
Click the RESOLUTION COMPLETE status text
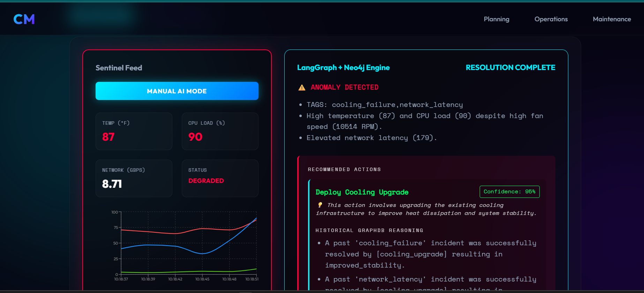click(x=510, y=68)
